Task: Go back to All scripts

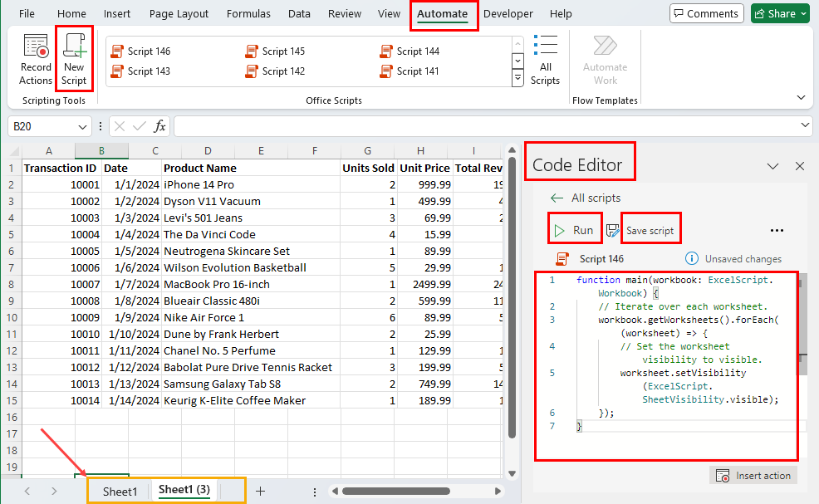Action: pyautogui.click(x=586, y=198)
